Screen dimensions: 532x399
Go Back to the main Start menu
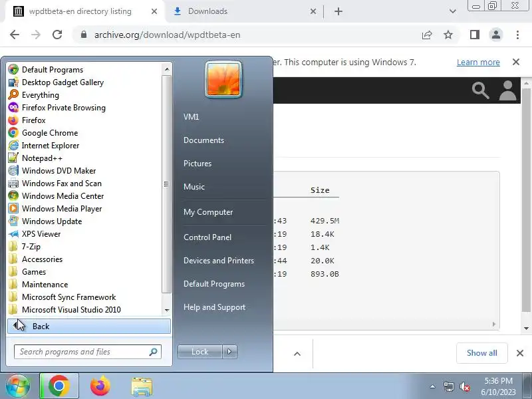[89, 326]
